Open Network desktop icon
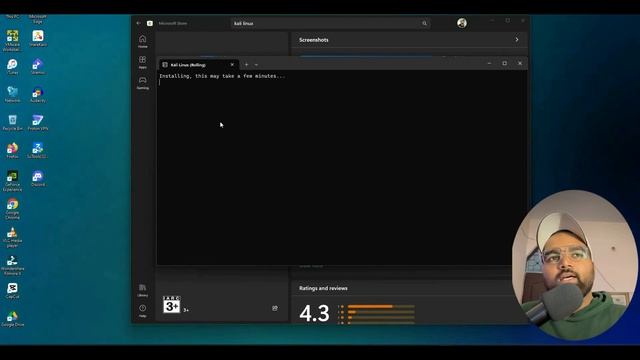Image resolution: width=640 pixels, height=360 pixels. [x=12, y=94]
